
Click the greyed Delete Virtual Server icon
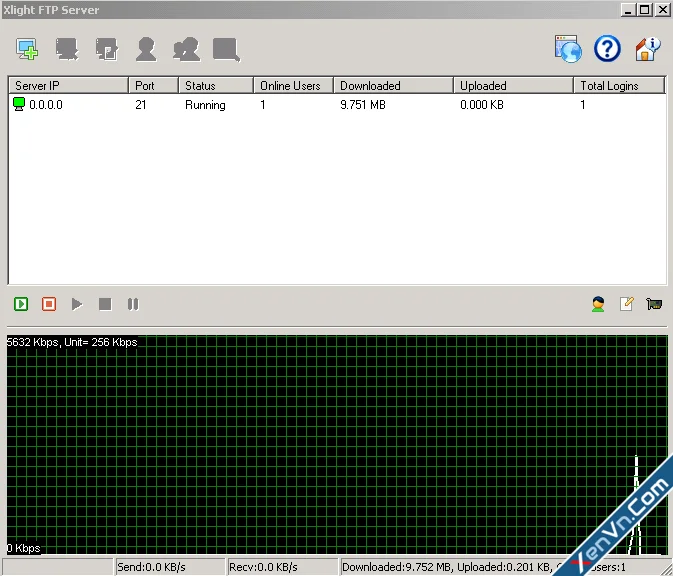[x=67, y=49]
